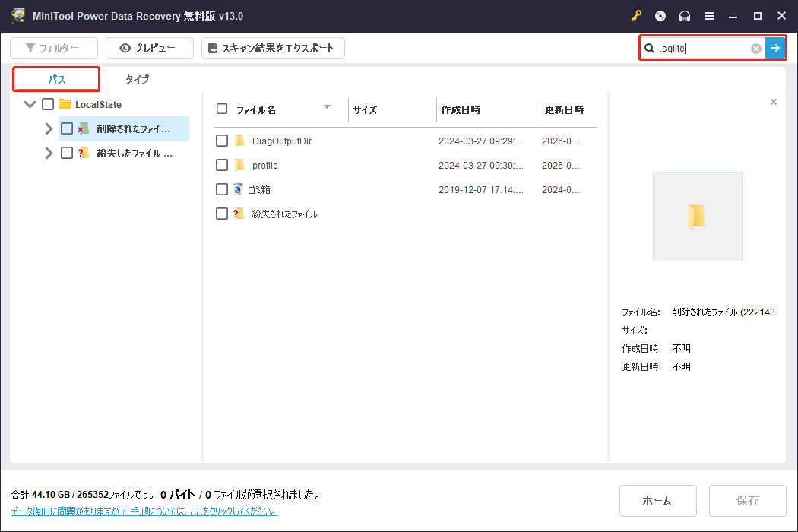The height and width of the screenshot is (532, 798).
Task: Select 紛失したファイル tree label
Action: pos(135,154)
